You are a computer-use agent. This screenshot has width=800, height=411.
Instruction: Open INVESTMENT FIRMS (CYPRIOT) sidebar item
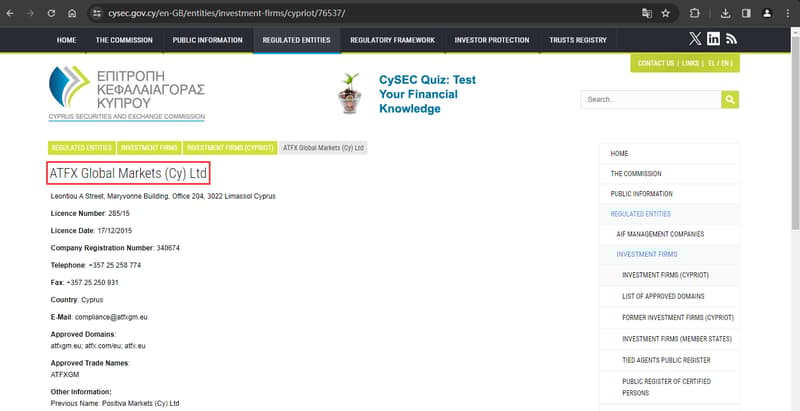pyautogui.click(x=669, y=275)
